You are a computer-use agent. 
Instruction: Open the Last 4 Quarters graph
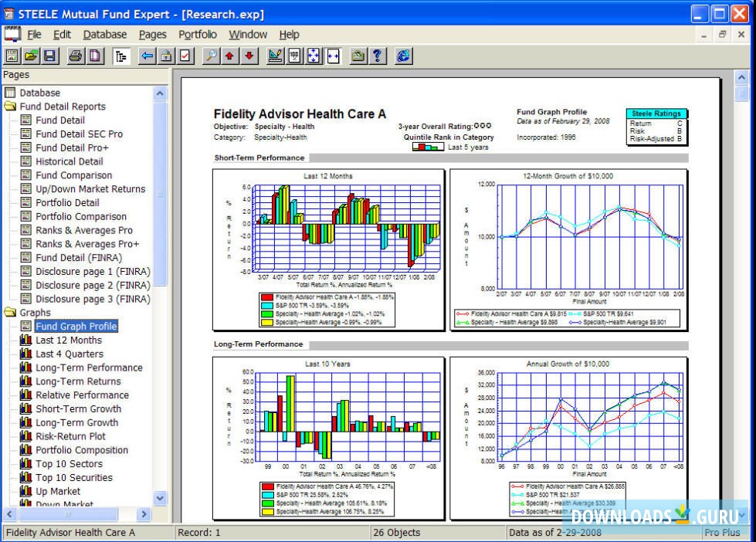[69, 354]
